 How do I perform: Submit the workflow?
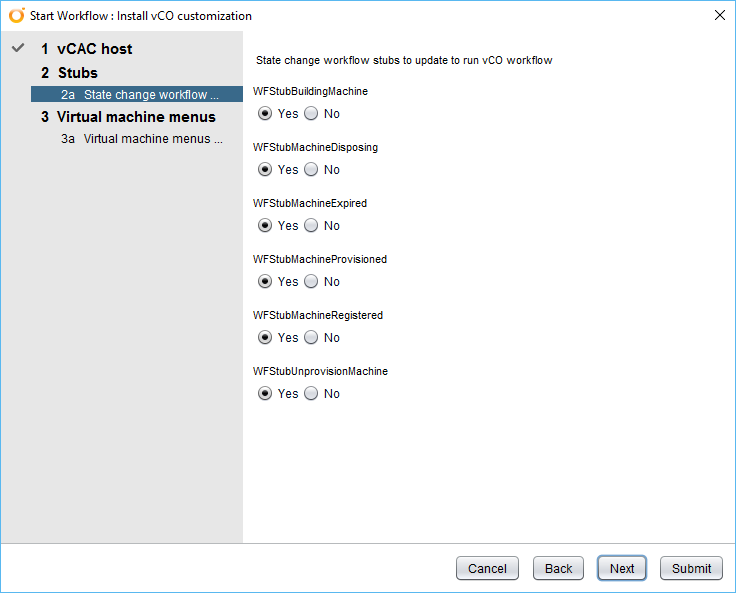pos(691,568)
